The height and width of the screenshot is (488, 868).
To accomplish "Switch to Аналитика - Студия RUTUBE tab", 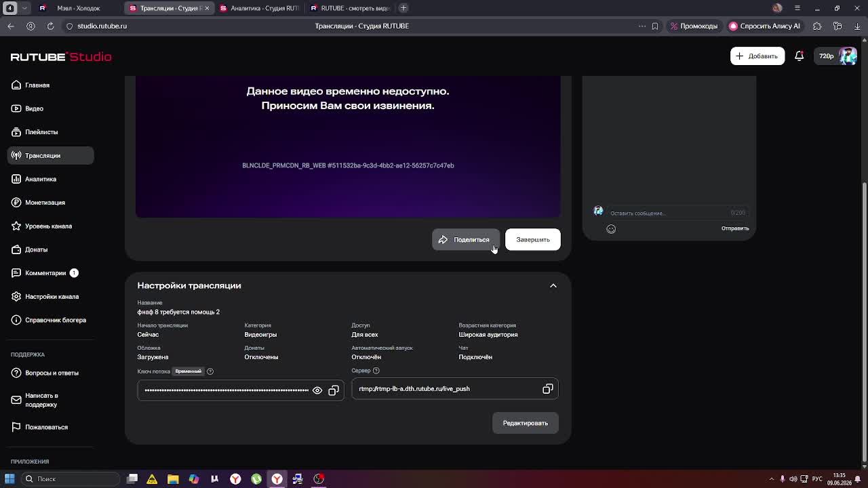I will tap(259, 8).
